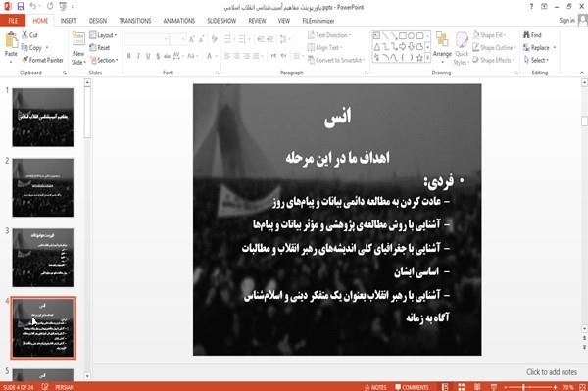
Task: Increase font size with large A icon
Action: [192, 39]
